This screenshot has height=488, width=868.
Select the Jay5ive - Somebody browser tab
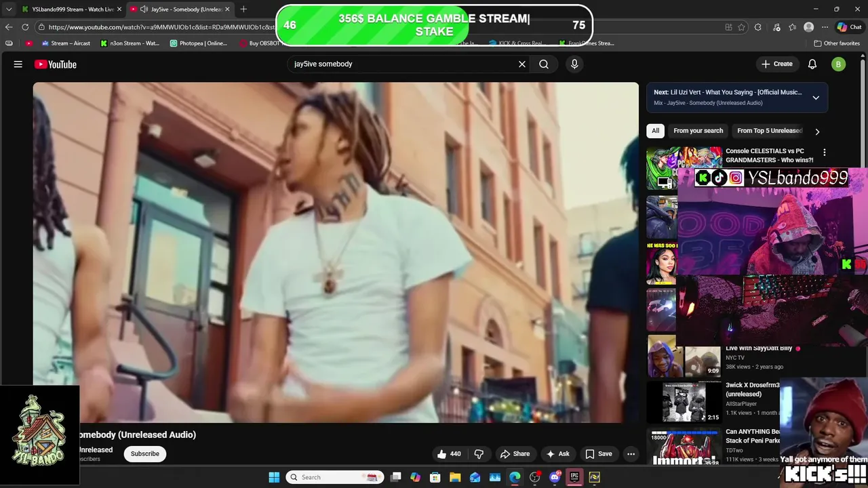point(181,9)
